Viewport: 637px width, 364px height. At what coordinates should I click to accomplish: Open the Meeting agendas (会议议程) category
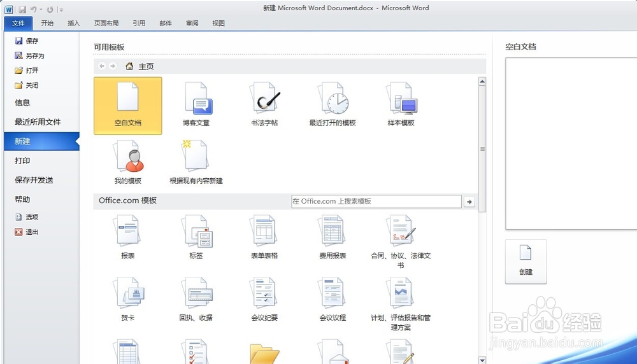333,300
